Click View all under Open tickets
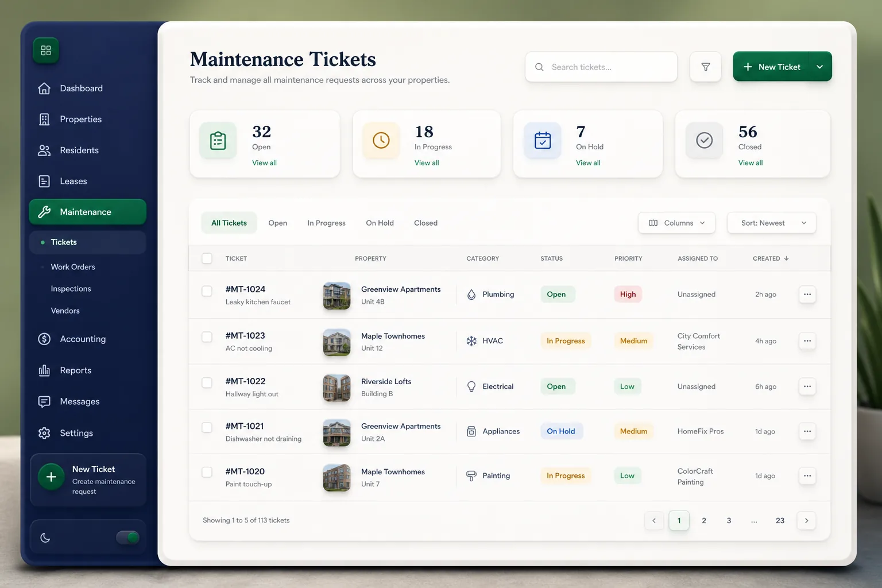The height and width of the screenshot is (588, 882). coord(264,163)
